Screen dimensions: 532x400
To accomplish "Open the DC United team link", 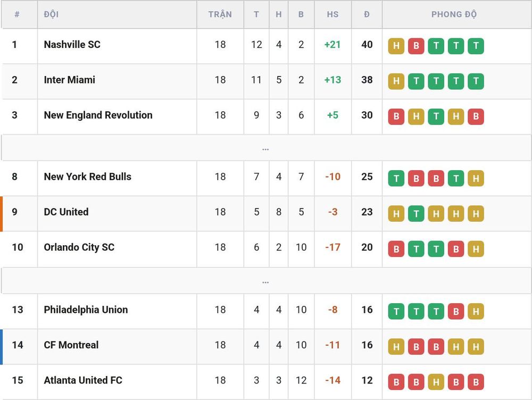I will (66, 212).
